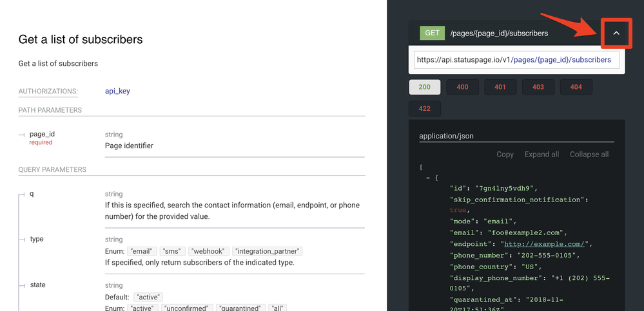Open the 403 response tab

coord(538,87)
